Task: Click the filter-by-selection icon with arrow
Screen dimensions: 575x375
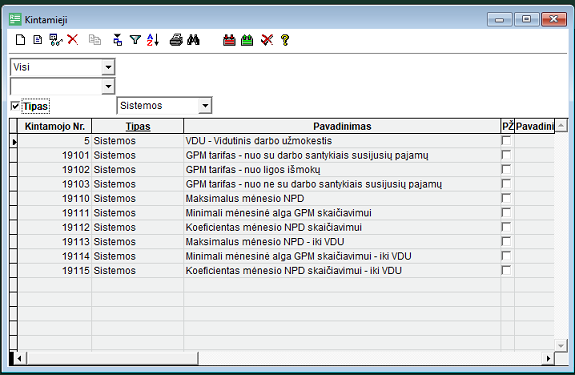Action: coord(117,40)
